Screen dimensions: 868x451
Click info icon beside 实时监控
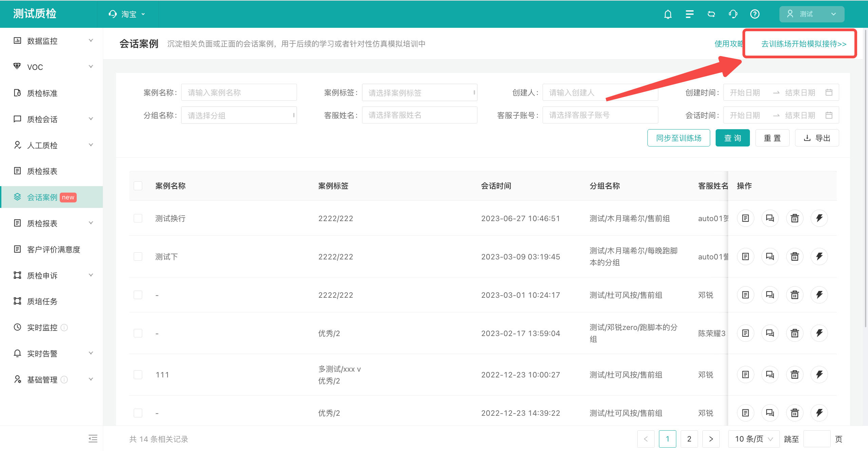pyautogui.click(x=64, y=327)
